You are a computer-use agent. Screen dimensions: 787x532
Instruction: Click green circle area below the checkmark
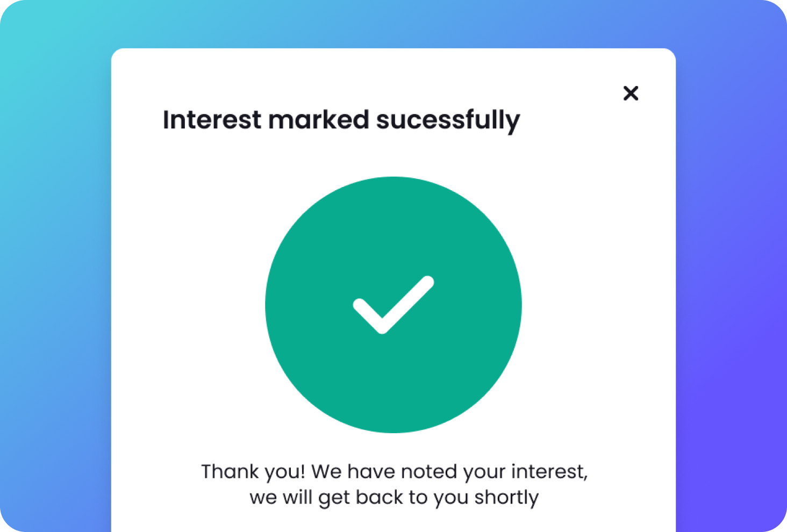[x=393, y=387]
